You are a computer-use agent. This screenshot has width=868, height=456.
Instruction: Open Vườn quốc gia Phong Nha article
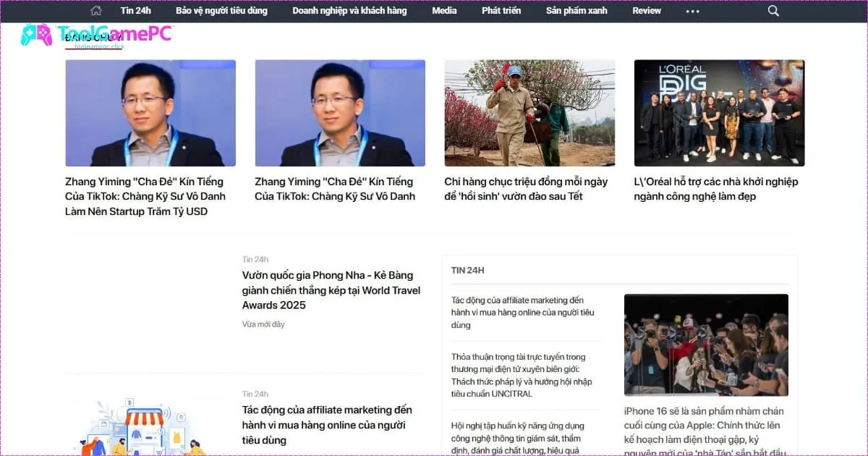[x=328, y=290]
